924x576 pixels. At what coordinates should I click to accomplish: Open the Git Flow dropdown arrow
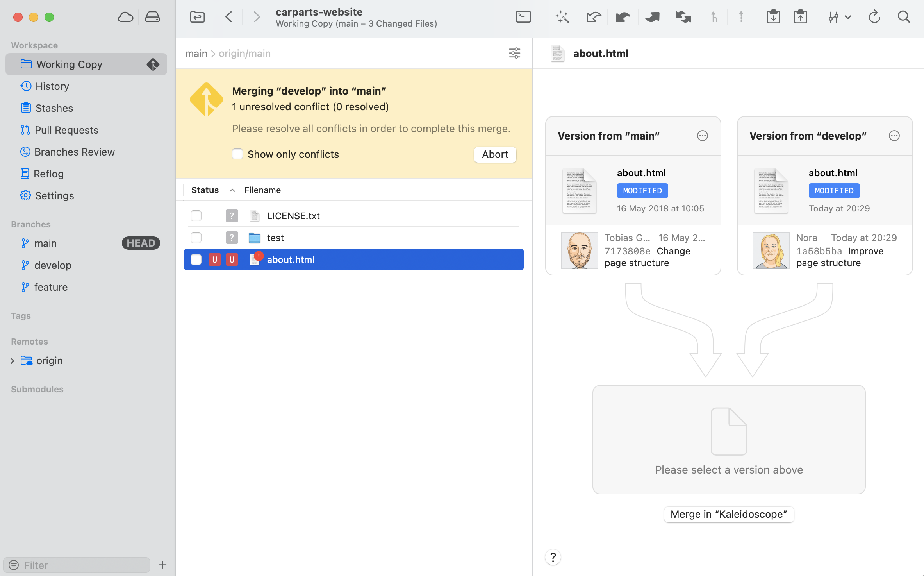pyautogui.click(x=847, y=17)
